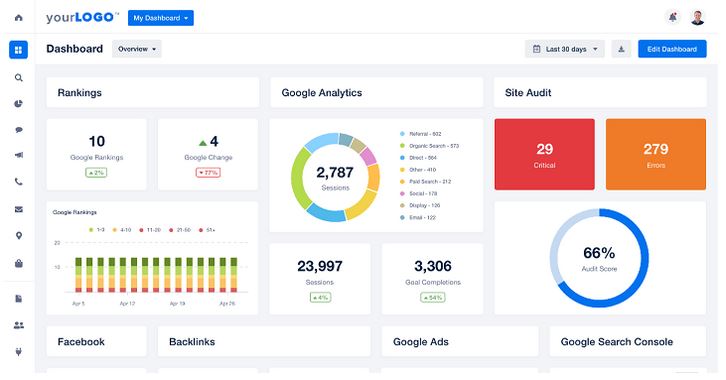The height and width of the screenshot is (380, 726).
Task: Toggle the 21-50 rankings legend item
Action: [x=180, y=230]
